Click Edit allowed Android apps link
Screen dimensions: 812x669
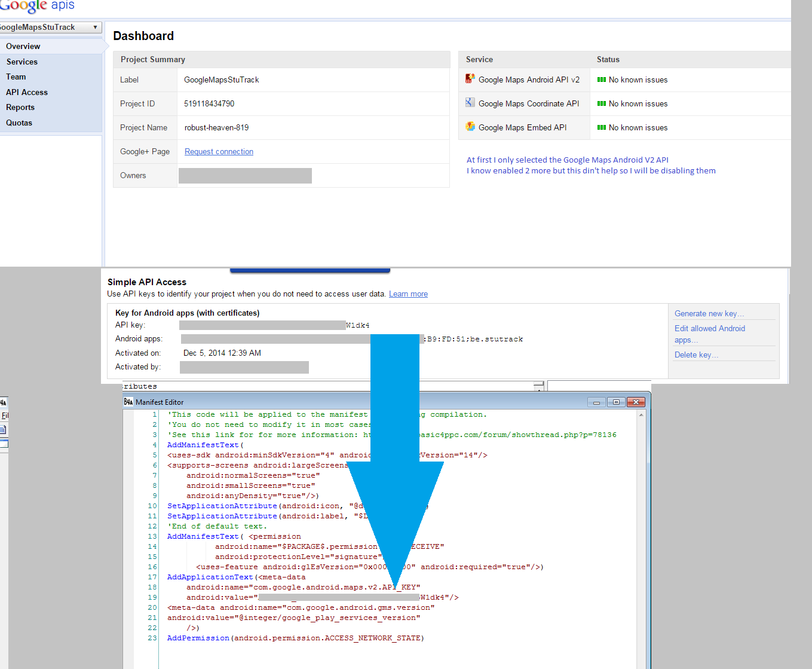pos(710,334)
